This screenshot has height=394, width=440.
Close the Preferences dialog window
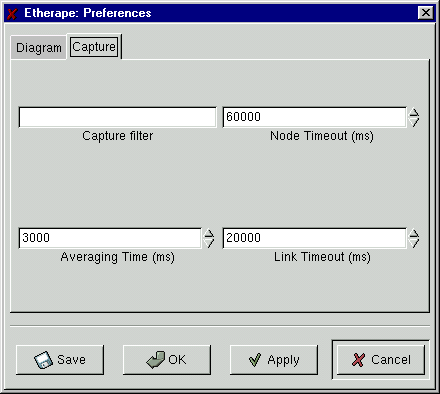click(426, 13)
